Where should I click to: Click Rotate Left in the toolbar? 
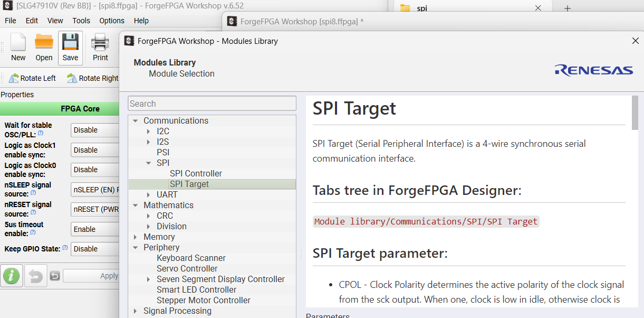coord(32,78)
